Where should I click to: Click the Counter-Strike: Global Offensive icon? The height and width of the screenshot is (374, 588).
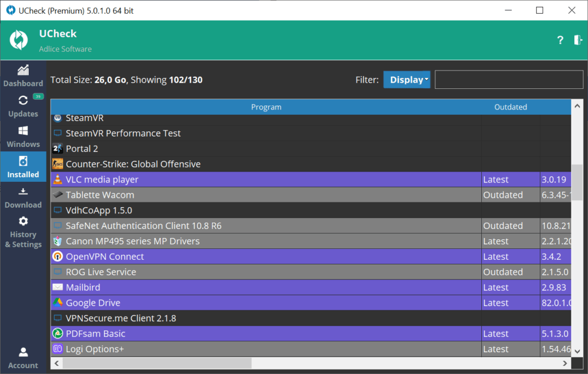point(57,164)
